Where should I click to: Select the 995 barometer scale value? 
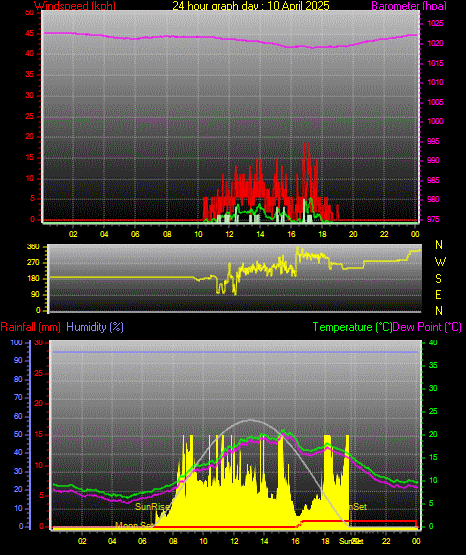tap(433, 141)
